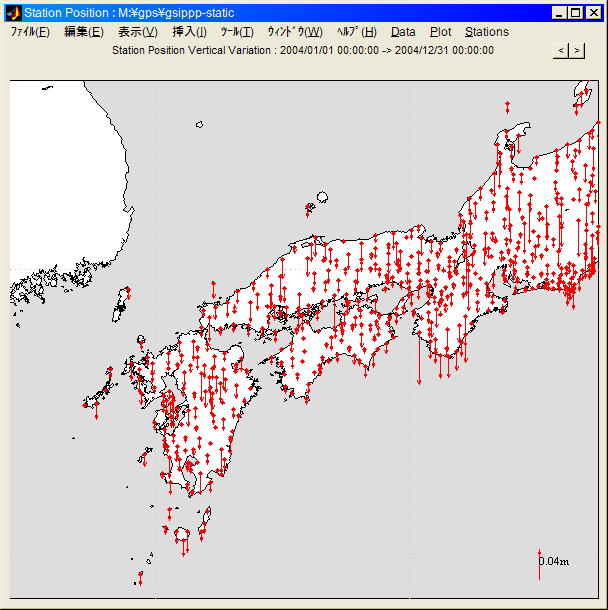Open the ヘルプ(H) menu
Image resolution: width=608 pixels, height=610 pixels.
pyautogui.click(x=357, y=32)
